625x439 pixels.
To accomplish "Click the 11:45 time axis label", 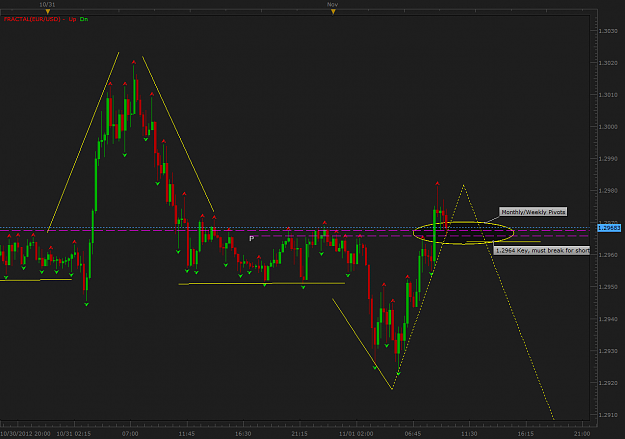I will (x=187, y=433).
